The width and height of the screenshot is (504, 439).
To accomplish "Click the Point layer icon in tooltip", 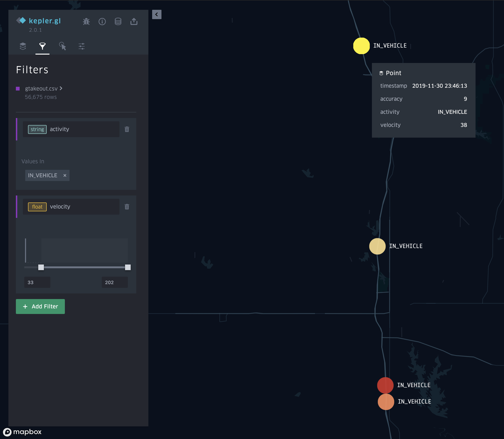I will coord(381,73).
